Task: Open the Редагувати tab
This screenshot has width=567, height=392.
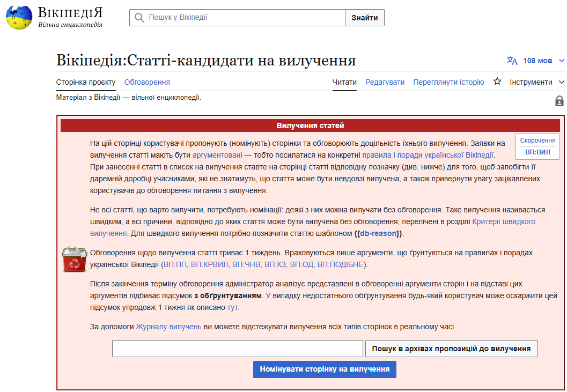Action: [385, 82]
